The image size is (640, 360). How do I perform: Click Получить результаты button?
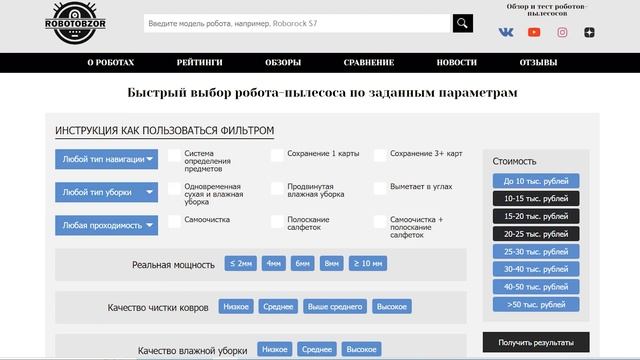(x=536, y=342)
